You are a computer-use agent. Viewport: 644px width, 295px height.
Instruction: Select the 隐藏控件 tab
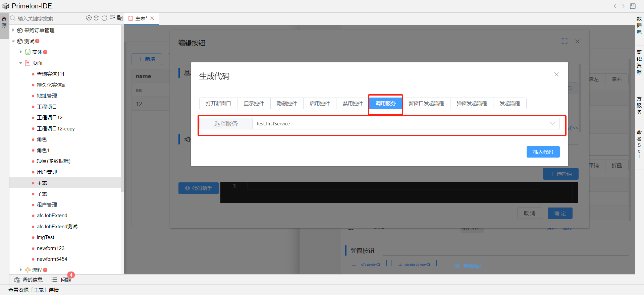coord(287,104)
